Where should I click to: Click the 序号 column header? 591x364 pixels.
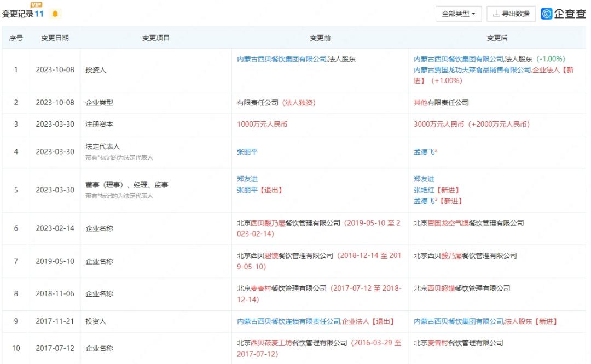coord(16,38)
